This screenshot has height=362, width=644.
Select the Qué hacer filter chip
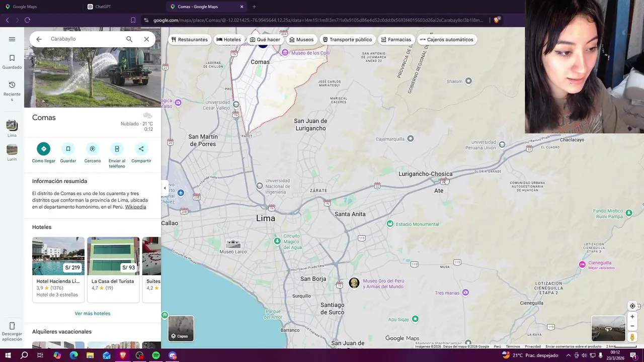[265, 40]
